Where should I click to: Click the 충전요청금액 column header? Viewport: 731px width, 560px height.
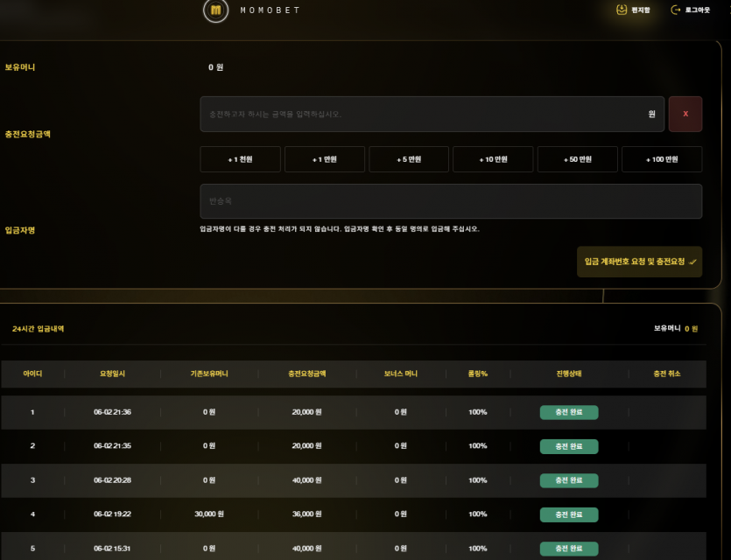[x=306, y=374]
